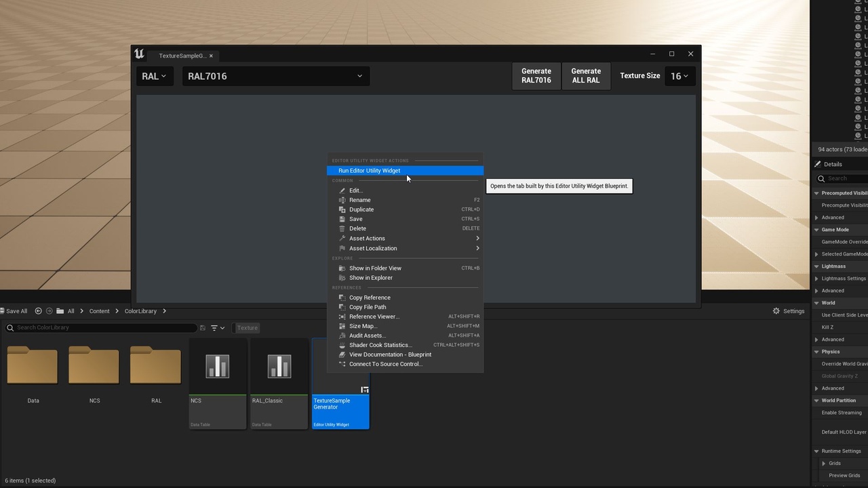Screen dimensions: 868x488
Task: Collapse the World section in Details
Action: 816,303
